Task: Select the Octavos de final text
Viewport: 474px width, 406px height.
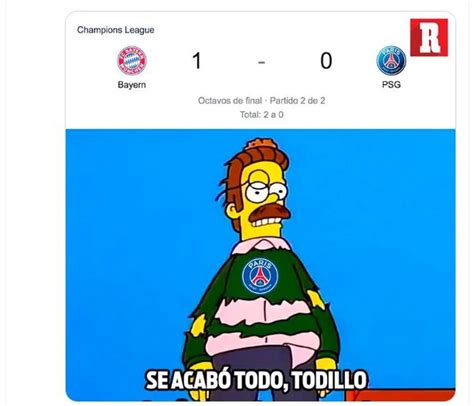Action: (230, 100)
